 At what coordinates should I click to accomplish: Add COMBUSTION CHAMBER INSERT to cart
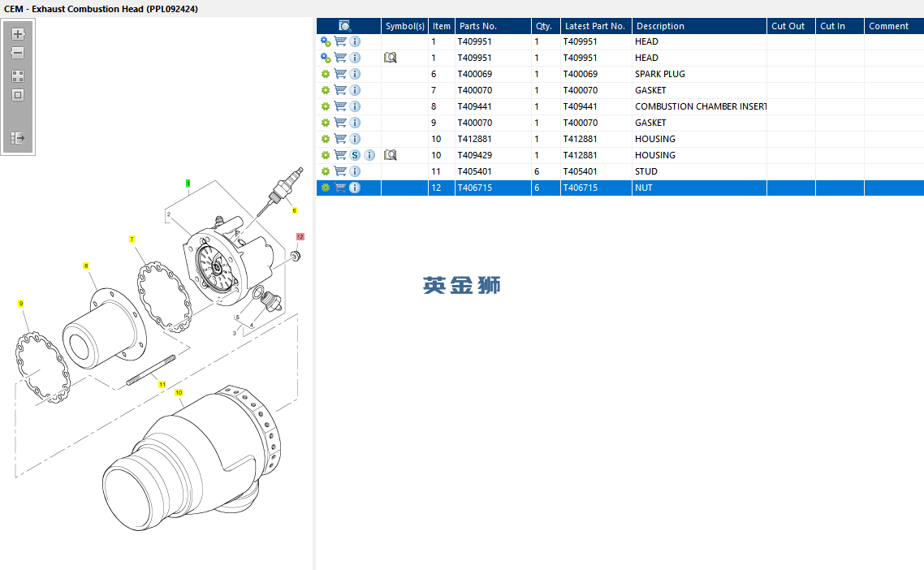click(340, 106)
